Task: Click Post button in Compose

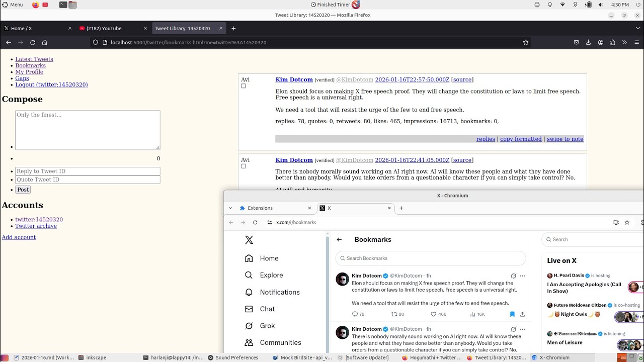Action: [x=23, y=190]
